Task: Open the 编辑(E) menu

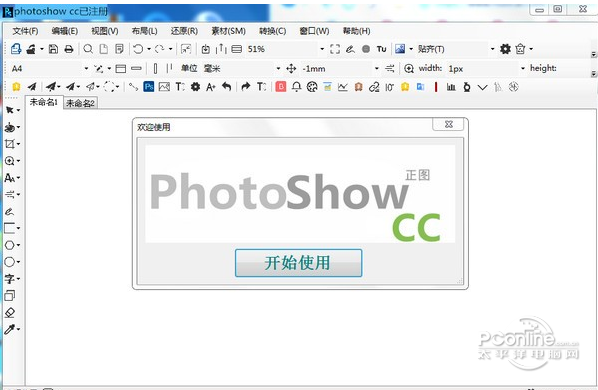Action: point(65,31)
